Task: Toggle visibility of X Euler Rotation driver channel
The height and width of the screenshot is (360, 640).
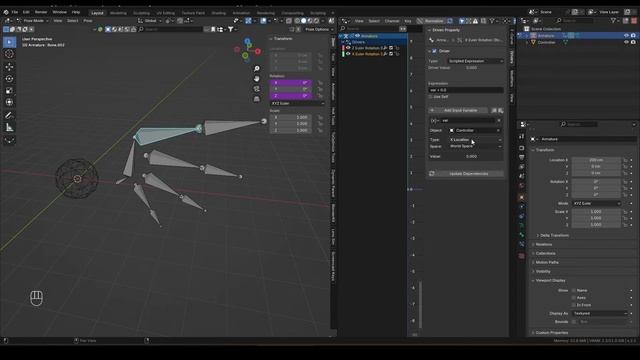Action: click(x=349, y=54)
